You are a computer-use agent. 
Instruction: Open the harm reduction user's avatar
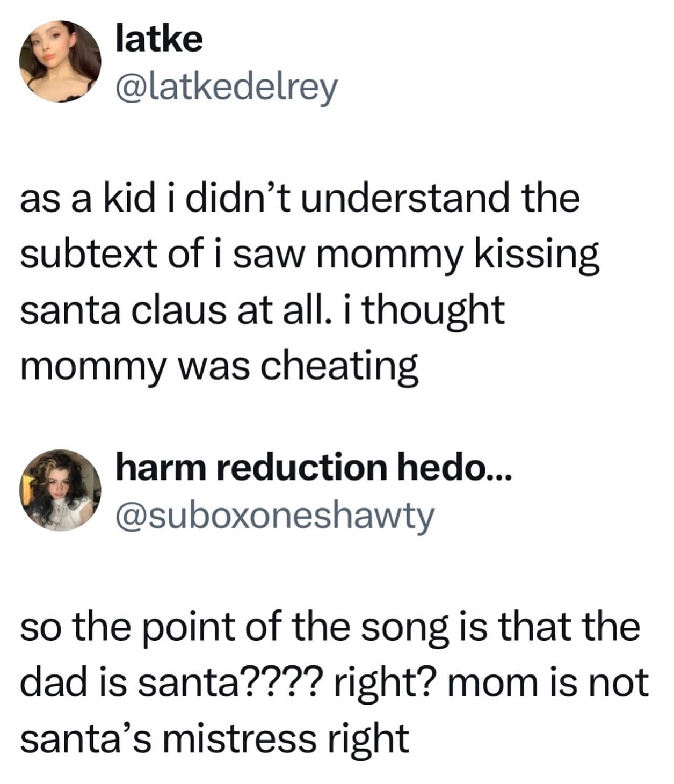pos(60,490)
